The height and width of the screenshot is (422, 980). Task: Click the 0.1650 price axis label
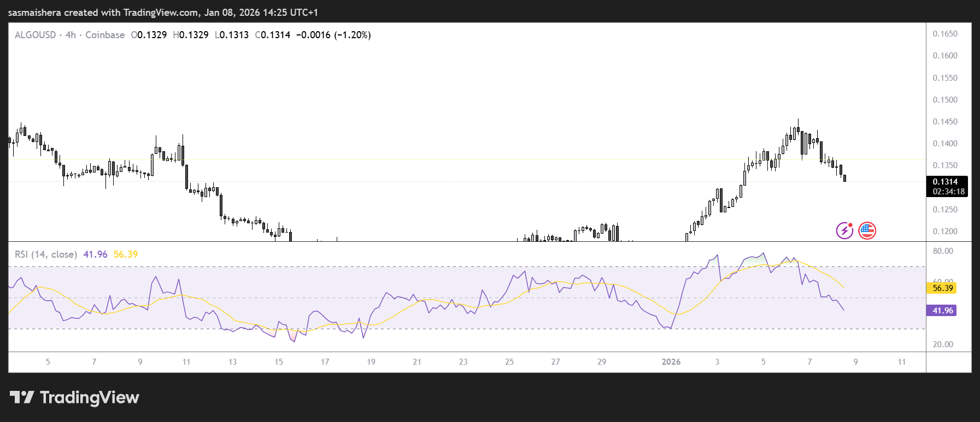tap(945, 34)
